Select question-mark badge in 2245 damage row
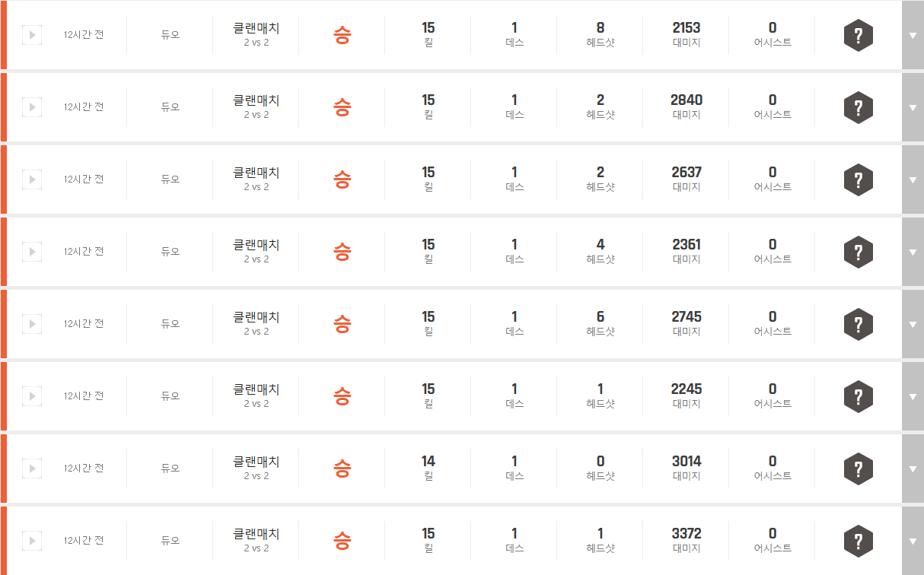Viewport: 924px width, 575px height. pyautogui.click(x=858, y=397)
